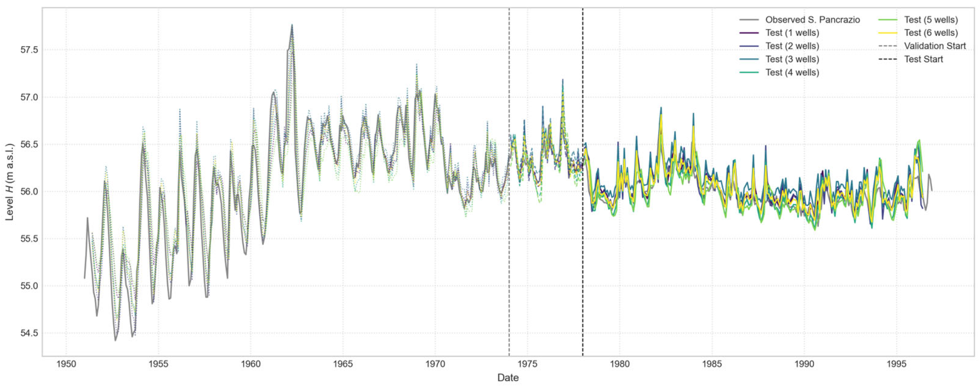Screen dimensions: 980x386
Task: Click the 1950 x-axis tick label
Action: 66,364
